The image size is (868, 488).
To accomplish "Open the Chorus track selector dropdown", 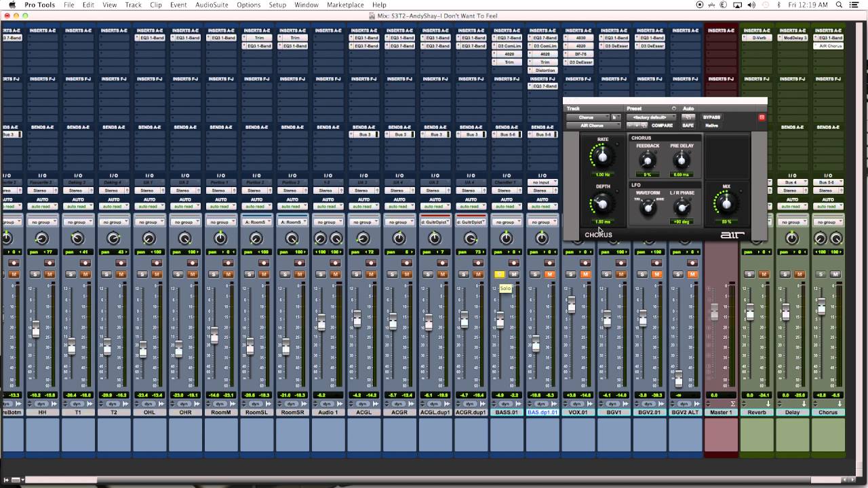I will pos(587,117).
